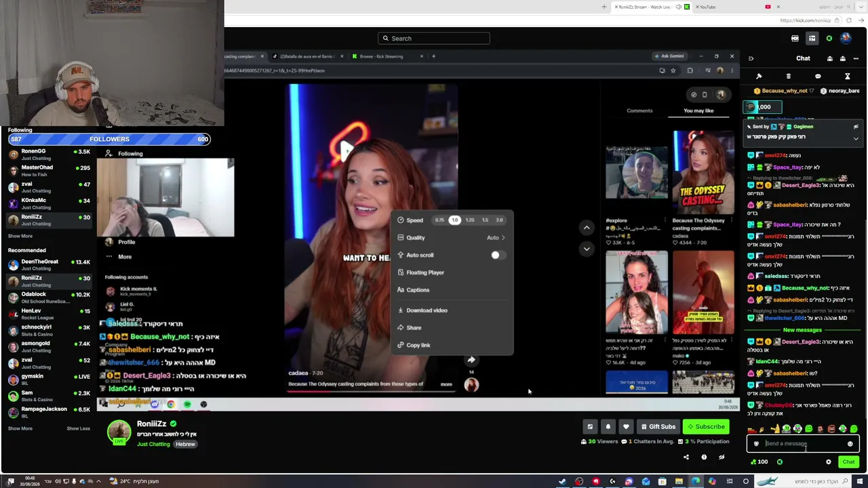The image size is (868, 488).
Task: Expand Following list with Show more
Action: tap(20, 236)
